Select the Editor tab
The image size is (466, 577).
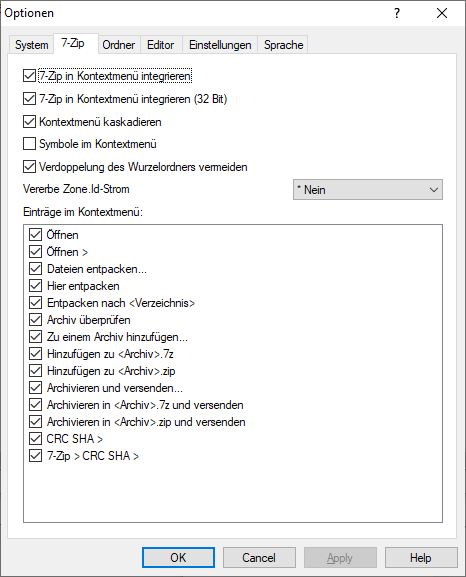(x=160, y=45)
